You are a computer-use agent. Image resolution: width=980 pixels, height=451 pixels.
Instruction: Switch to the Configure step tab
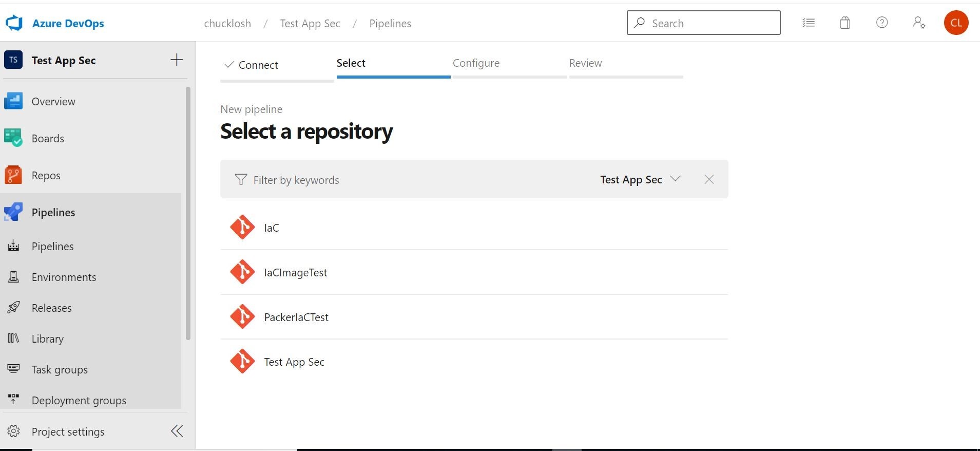(x=476, y=63)
